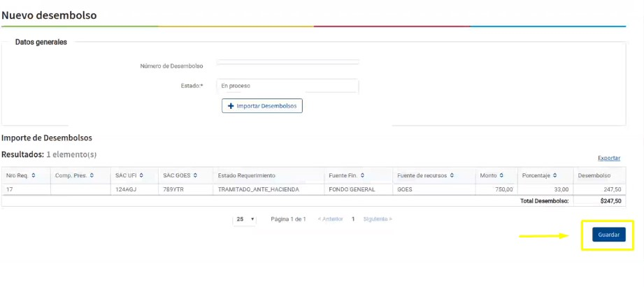
Task: Click the Exportar link
Action: click(x=608, y=159)
